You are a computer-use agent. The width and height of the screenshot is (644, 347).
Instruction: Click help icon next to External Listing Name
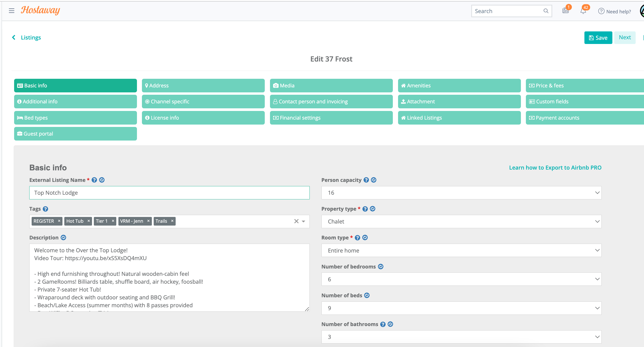(94, 180)
